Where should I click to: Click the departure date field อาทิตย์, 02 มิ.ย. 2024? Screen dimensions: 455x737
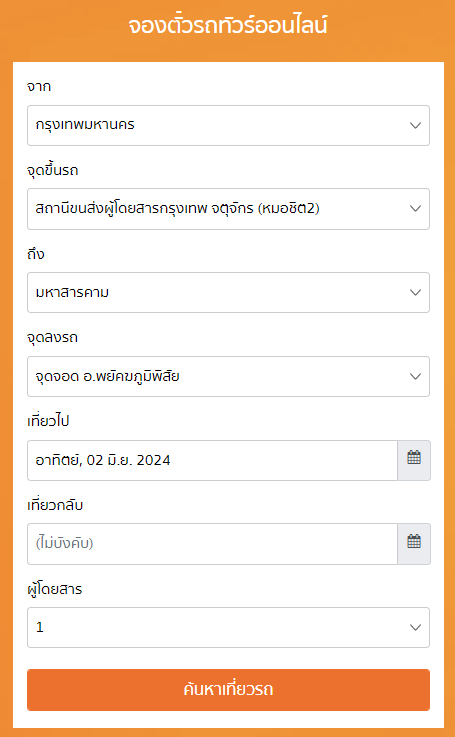212,460
